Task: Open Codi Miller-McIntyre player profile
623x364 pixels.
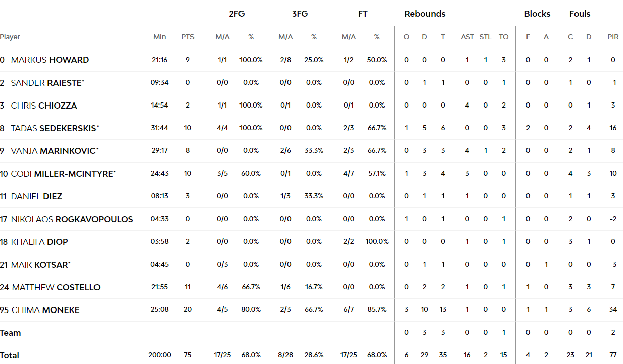Action: [63, 174]
